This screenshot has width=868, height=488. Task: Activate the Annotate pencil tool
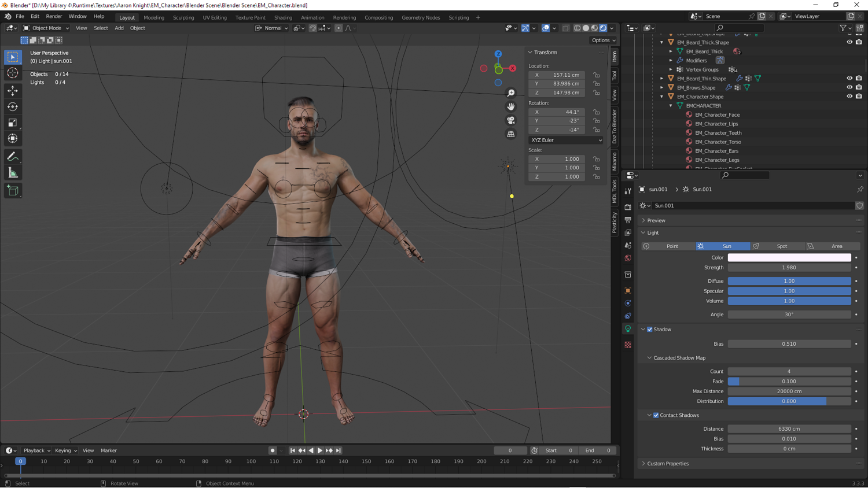(13, 157)
